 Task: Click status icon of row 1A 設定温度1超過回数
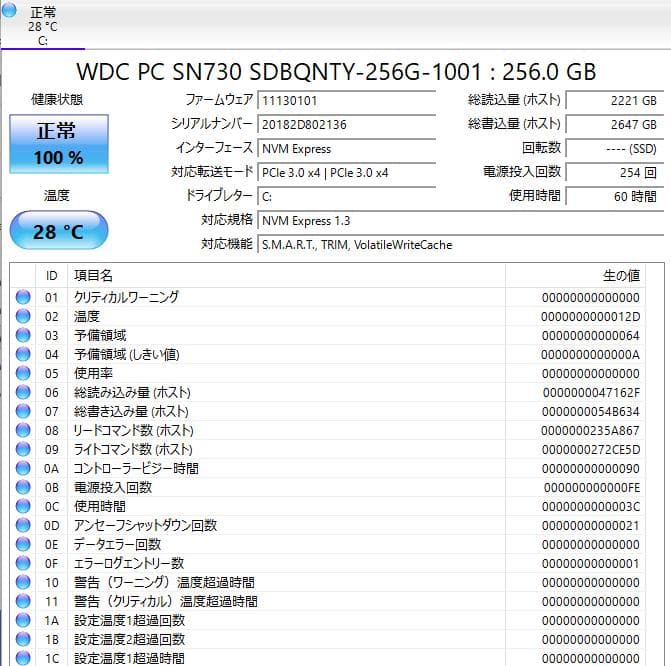click(x=23, y=620)
